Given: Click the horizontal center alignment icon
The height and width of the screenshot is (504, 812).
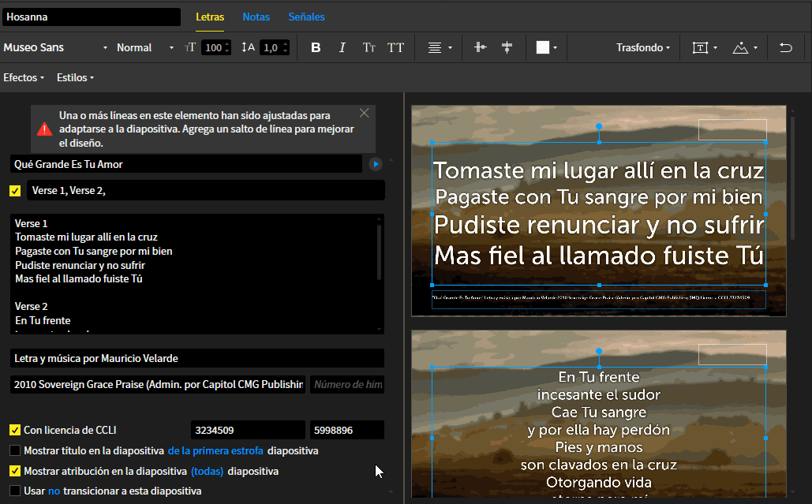Looking at the screenshot, I should [480, 47].
